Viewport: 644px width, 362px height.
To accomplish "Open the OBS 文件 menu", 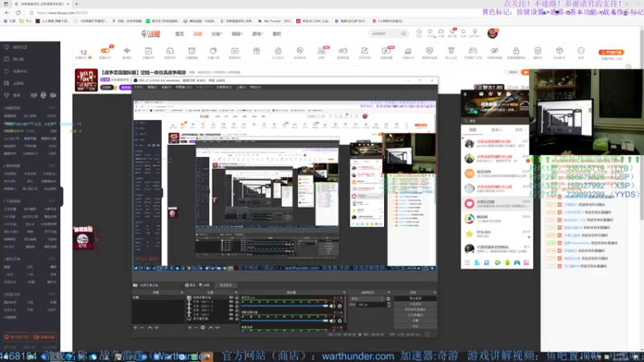I will (138, 88).
